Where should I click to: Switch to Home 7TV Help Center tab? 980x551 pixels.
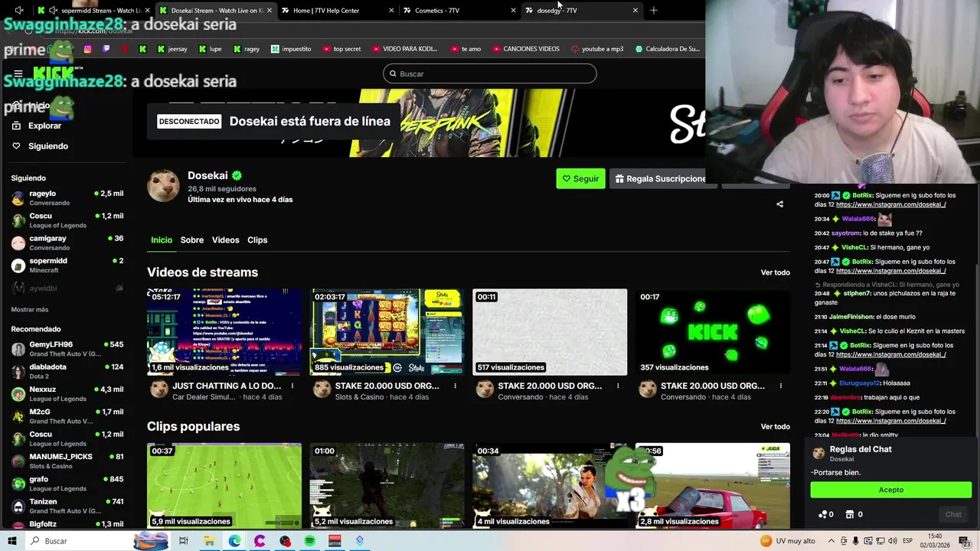[x=337, y=10]
